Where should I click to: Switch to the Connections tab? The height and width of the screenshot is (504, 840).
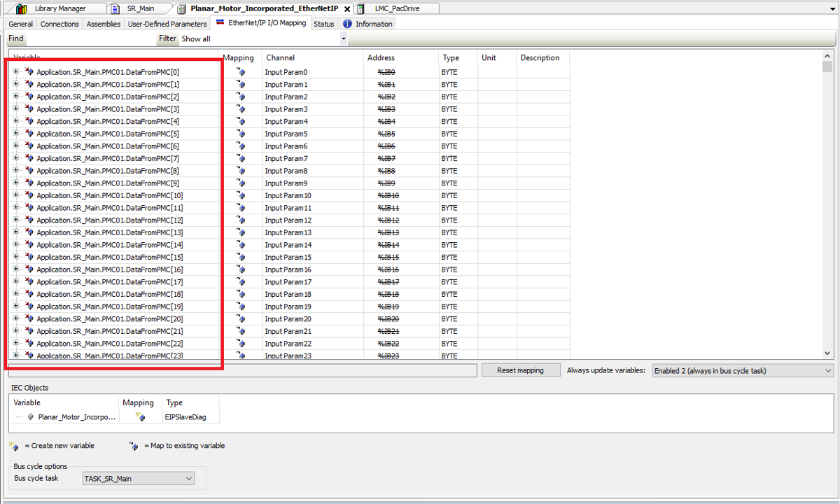coord(59,24)
